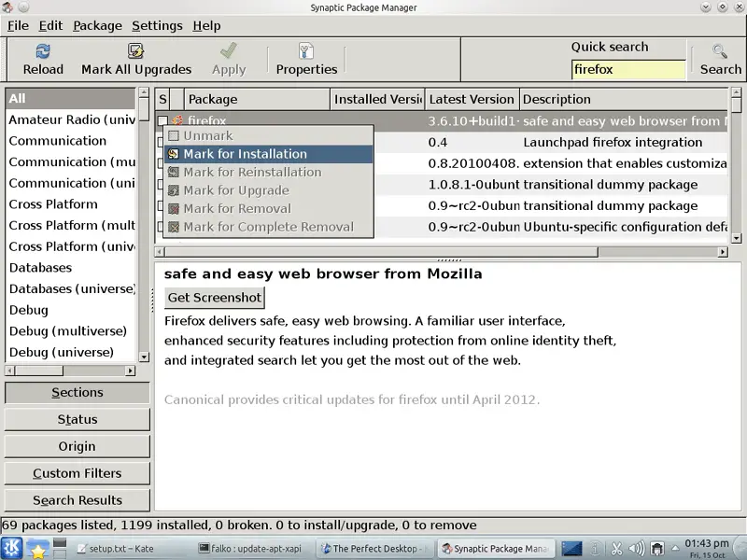Open the Package menu

coord(97,26)
